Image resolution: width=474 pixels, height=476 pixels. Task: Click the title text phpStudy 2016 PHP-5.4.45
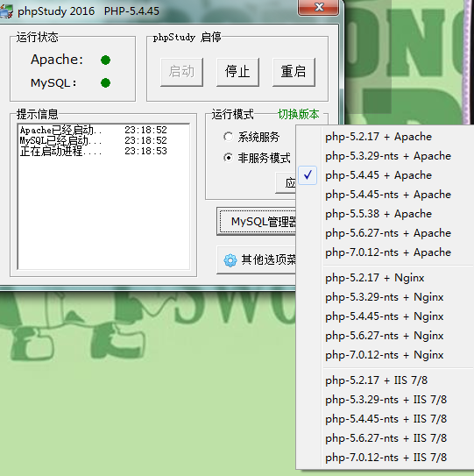[88, 11]
